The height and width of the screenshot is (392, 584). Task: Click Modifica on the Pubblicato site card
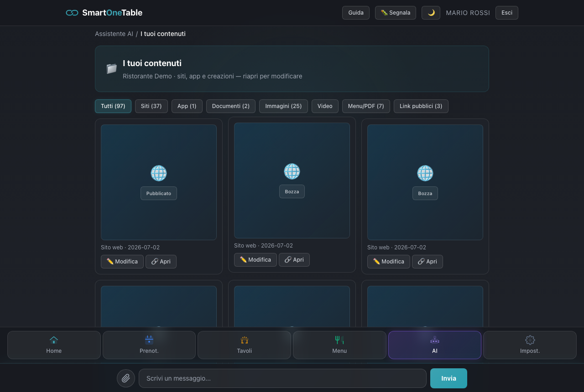tap(122, 262)
